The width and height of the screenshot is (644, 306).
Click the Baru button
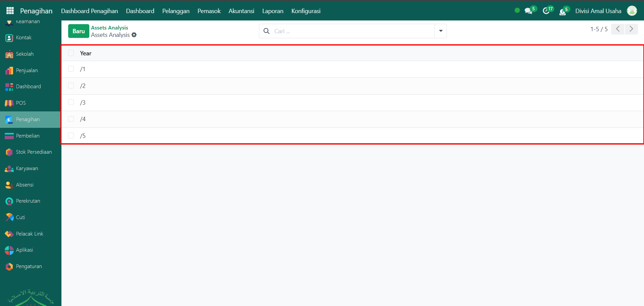click(x=79, y=31)
